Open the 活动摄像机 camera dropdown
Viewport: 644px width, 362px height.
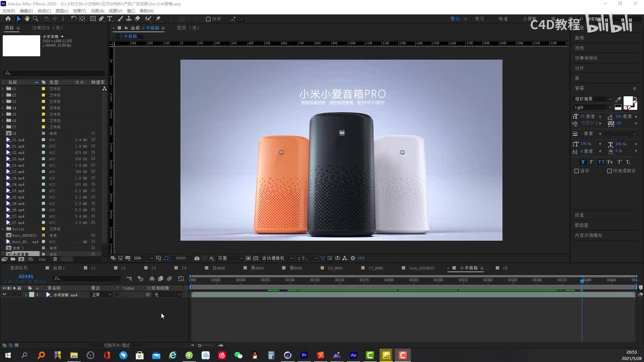click(277, 258)
